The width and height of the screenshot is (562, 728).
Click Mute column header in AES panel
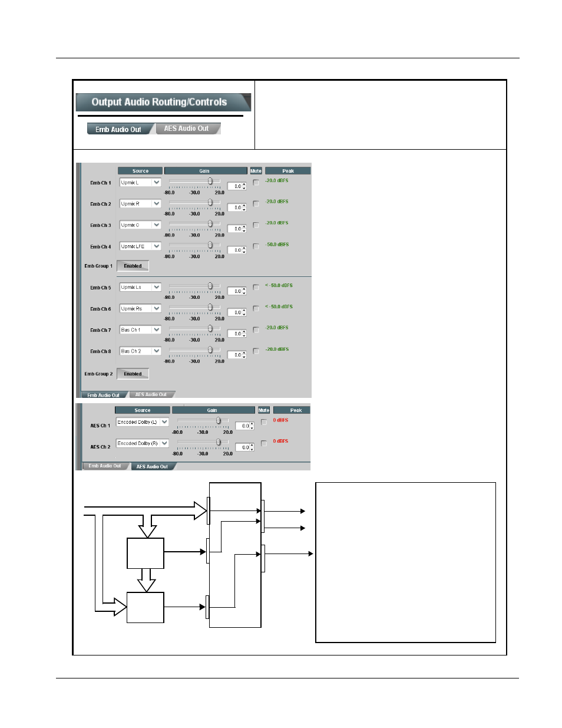point(264,410)
